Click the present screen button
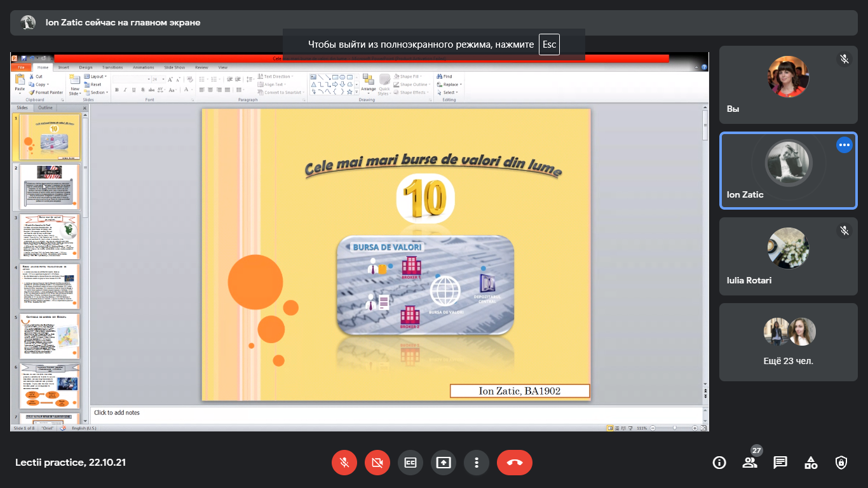The width and height of the screenshot is (868, 488). tap(444, 463)
